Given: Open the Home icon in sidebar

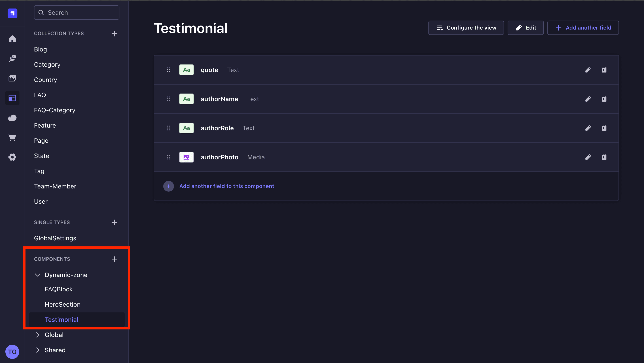Looking at the screenshot, I should 12,39.
